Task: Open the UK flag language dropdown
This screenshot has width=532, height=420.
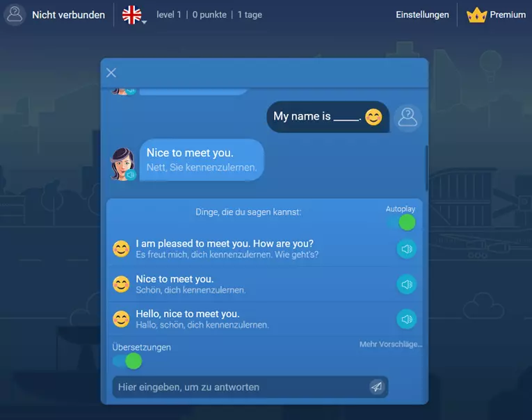Action: 134,15
